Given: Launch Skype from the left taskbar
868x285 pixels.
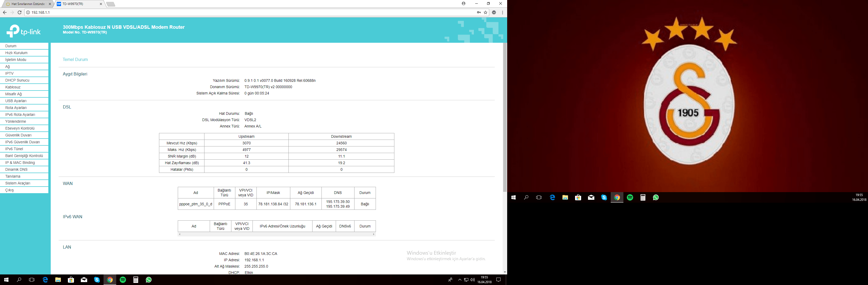Looking at the screenshot, I should tap(97, 280).
